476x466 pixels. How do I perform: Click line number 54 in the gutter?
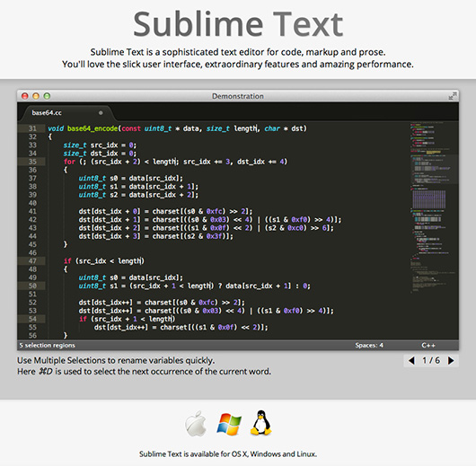(32, 319)
